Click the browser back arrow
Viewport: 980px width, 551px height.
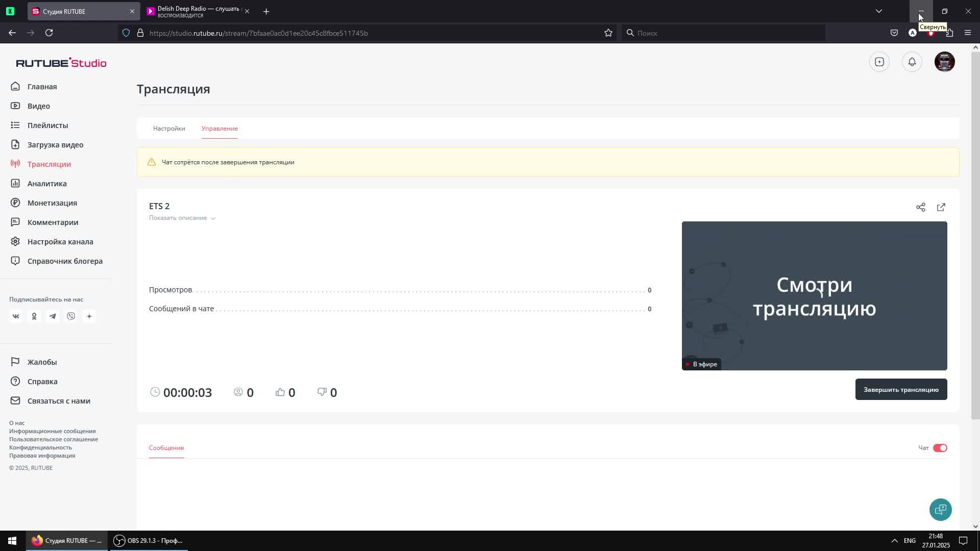point(12,33)
